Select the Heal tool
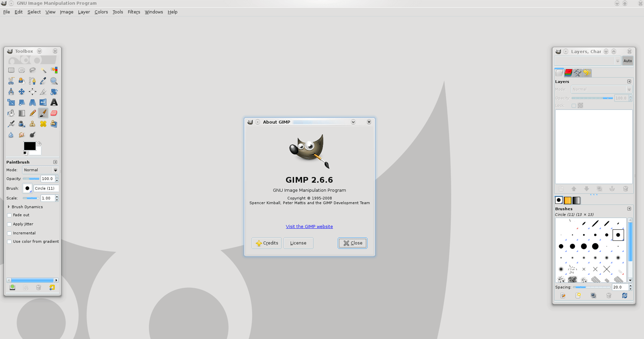 [x=43, y=124]
